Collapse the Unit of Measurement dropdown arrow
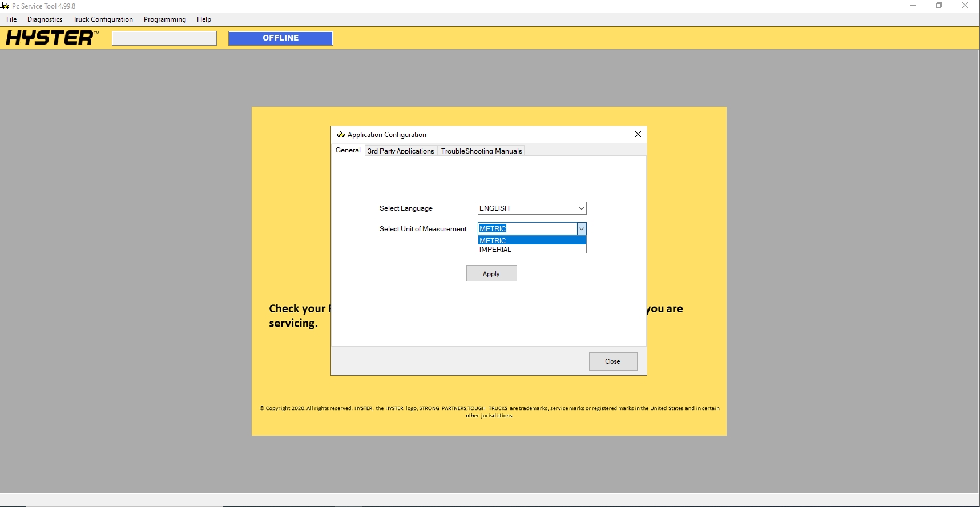980x507 pixels. 581,229
